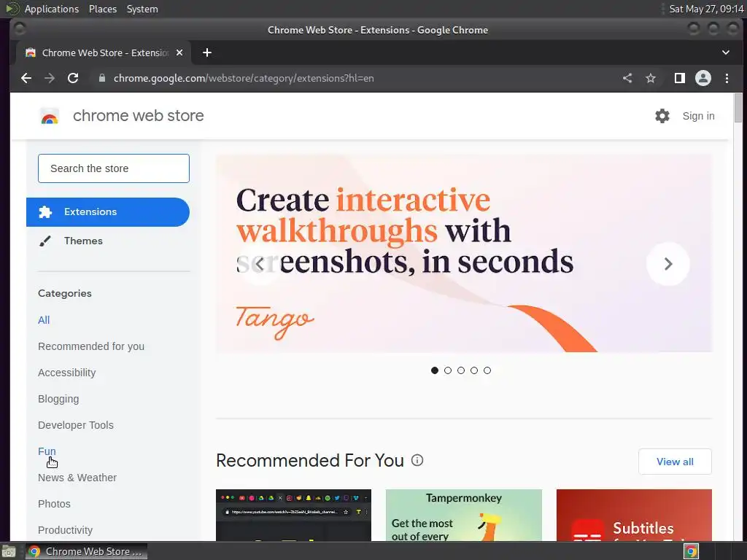Open the Extensions section in sidebar
747x560 pixels.
tap(108, 212)
